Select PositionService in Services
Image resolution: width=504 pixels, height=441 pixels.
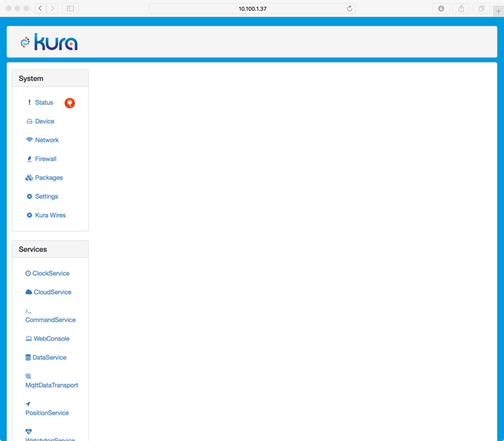[47, 413]
